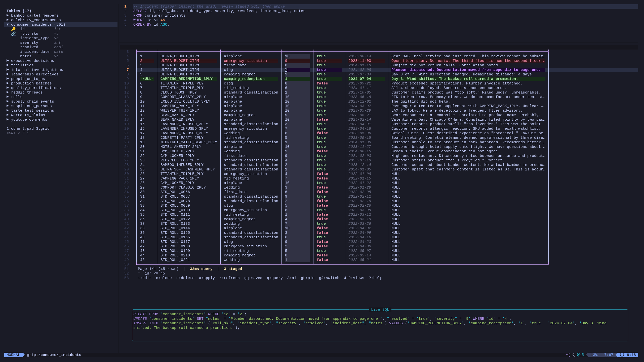The width and height of the screenshot is (644, 362).
Task: Click the INSERT statement in Live SQL
Action: coord(370,326)
